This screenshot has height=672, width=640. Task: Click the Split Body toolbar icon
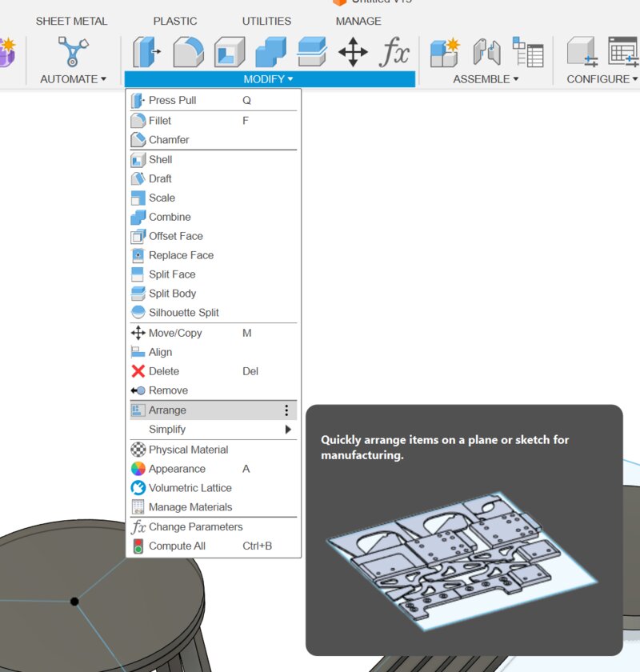point(312,52)
